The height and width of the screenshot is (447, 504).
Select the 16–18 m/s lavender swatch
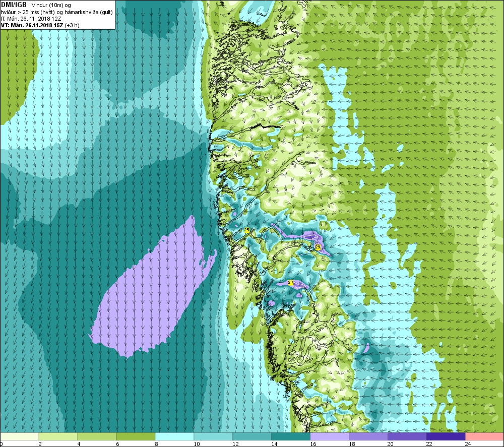tap(330, 436)
